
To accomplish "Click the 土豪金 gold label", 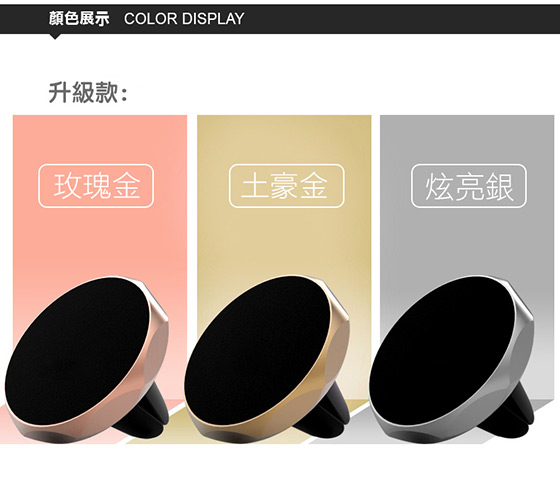I will click(286, 186).
